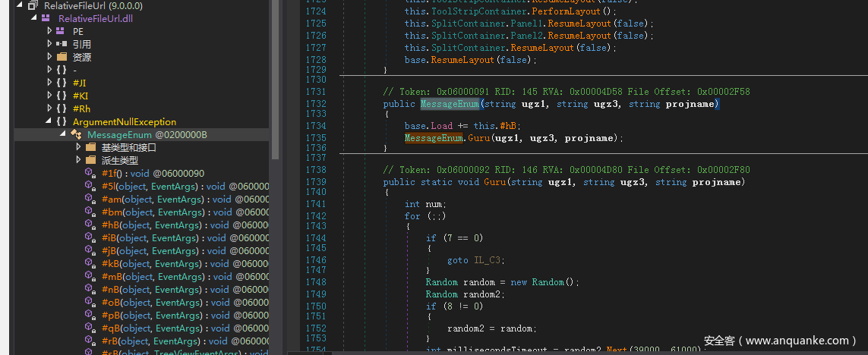Click the IL_C3 goto label
Screen dimensions: 868x355
[487, 259]
